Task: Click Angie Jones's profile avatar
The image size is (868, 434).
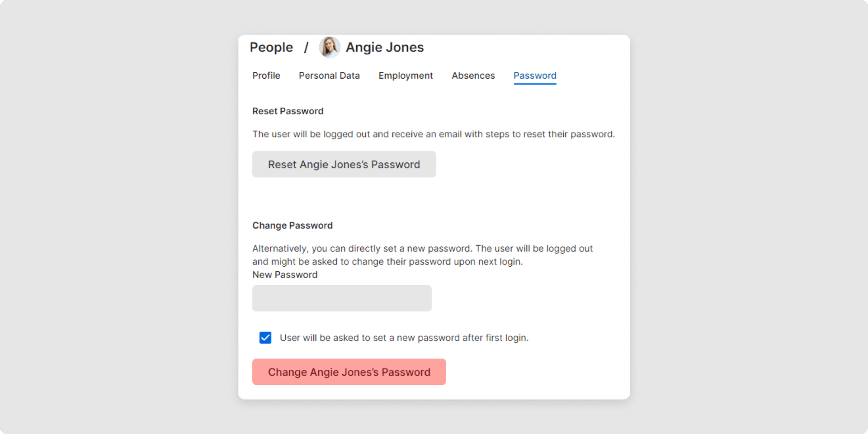Action: click(x=330, y=47)
